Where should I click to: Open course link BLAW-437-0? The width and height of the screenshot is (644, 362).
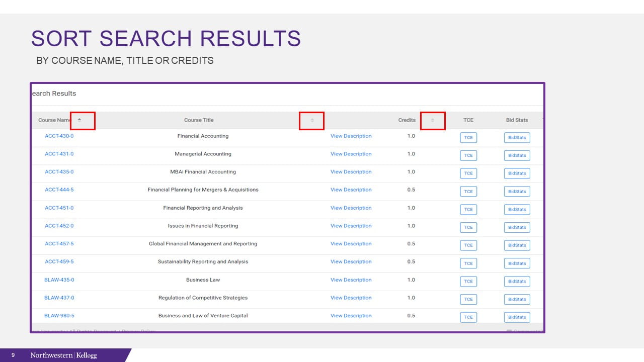click(59, 298)
